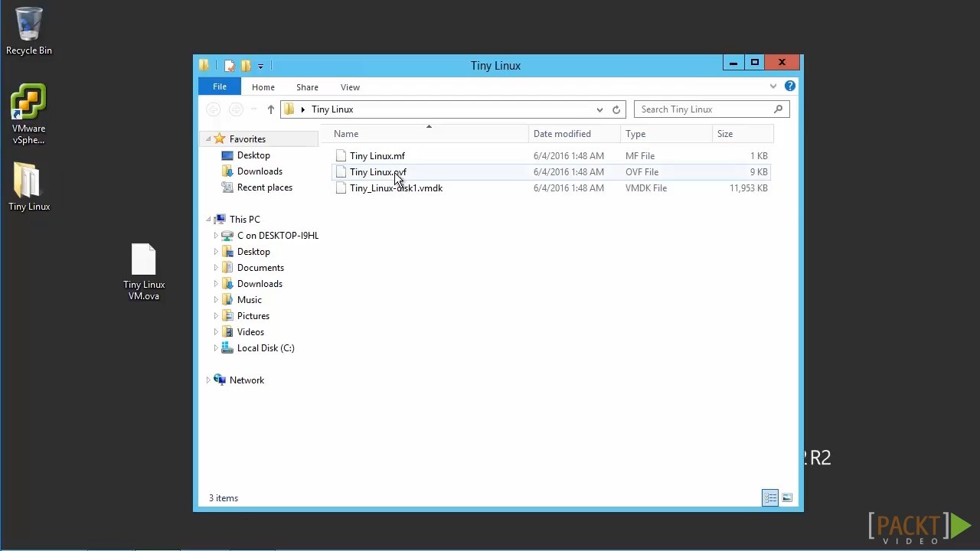Image resolution: width=980 pixels, height=551 pixels.
Task: Click the Properties quick access icon
Action: pos(229,66)
